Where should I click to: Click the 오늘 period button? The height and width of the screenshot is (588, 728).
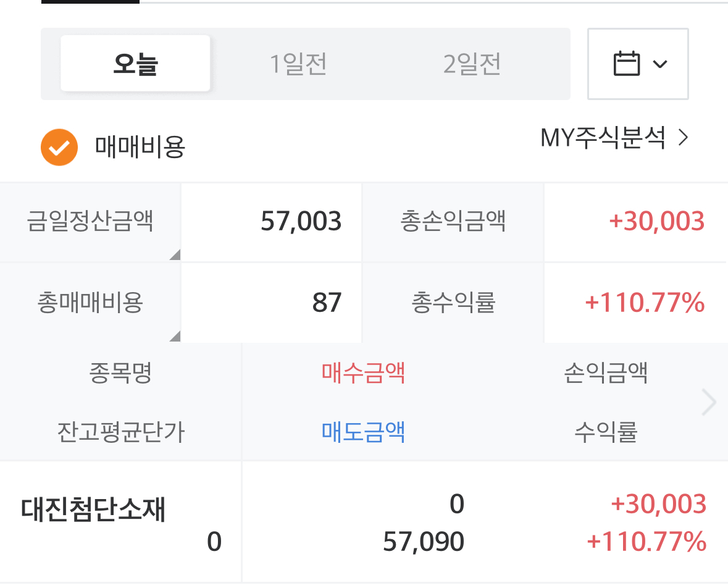135,64
